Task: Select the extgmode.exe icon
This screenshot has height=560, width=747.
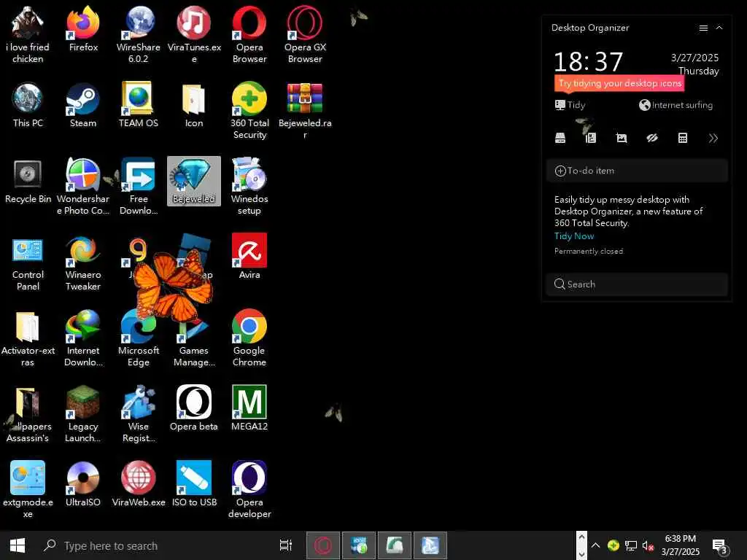Action: [x=28, y=489]
